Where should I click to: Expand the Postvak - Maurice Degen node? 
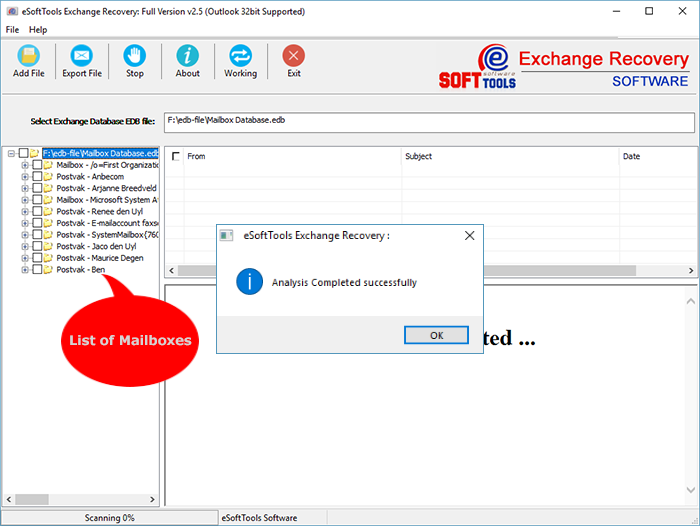25,258
